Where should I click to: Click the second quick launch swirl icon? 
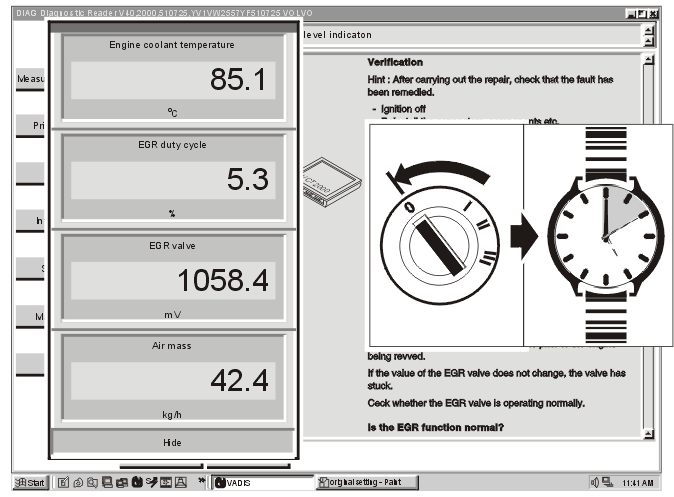point(78,482)
